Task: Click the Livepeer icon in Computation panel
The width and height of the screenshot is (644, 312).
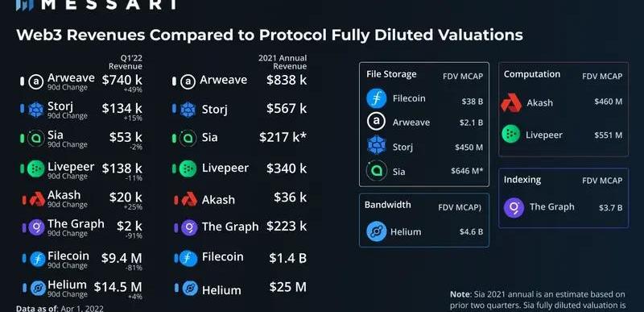Action: click(510, 135)
